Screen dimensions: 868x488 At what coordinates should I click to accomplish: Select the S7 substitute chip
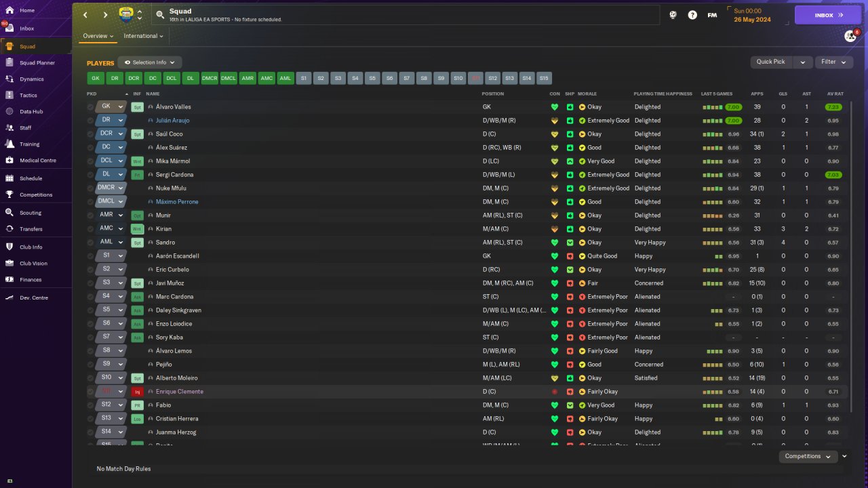[x=406, y=79]
